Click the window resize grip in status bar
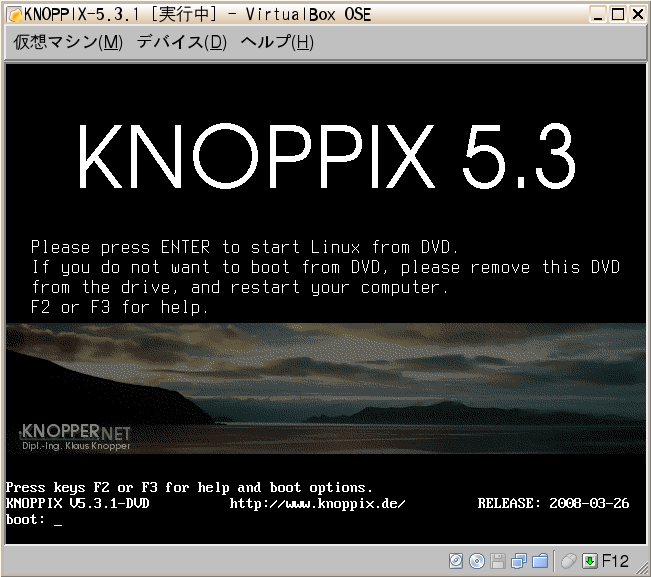This screenshot has height=577, width=651. click(644, 569)
